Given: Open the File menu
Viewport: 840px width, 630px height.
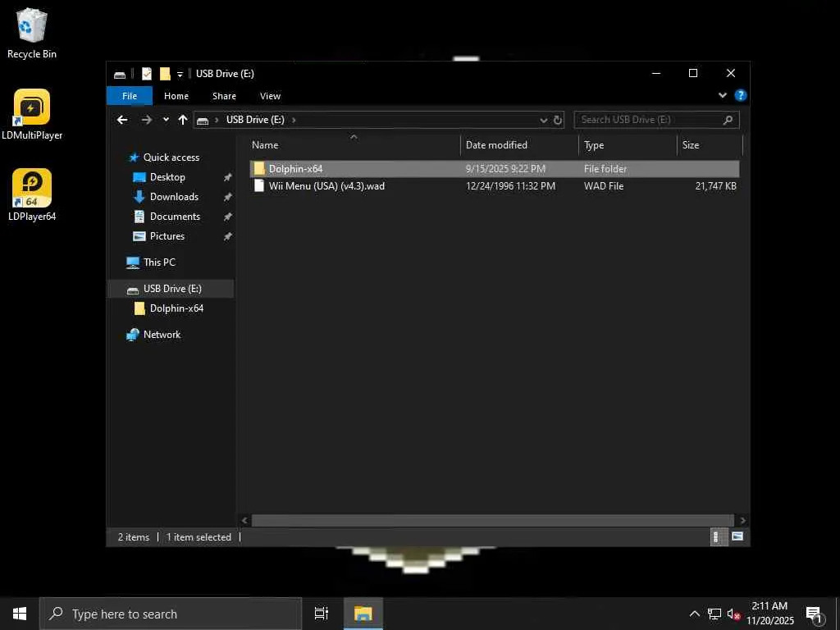Looking at the screenshot, I should pos(130,96).
